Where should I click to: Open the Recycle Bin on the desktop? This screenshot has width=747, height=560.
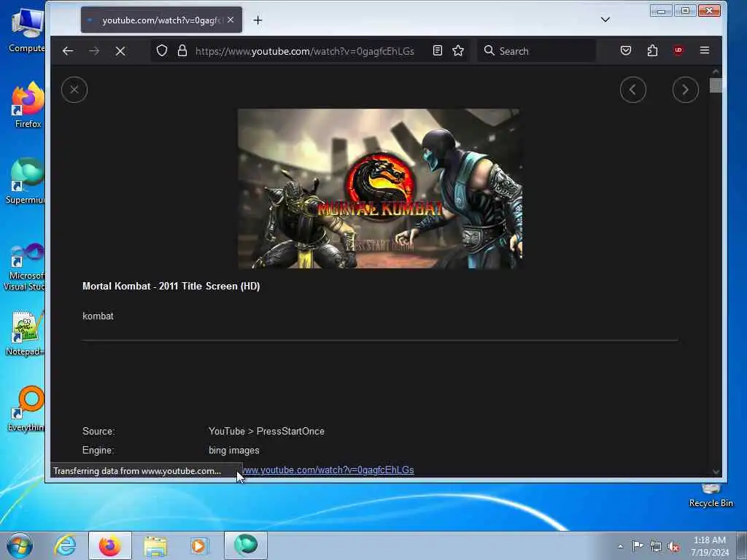tap(711, 495)
